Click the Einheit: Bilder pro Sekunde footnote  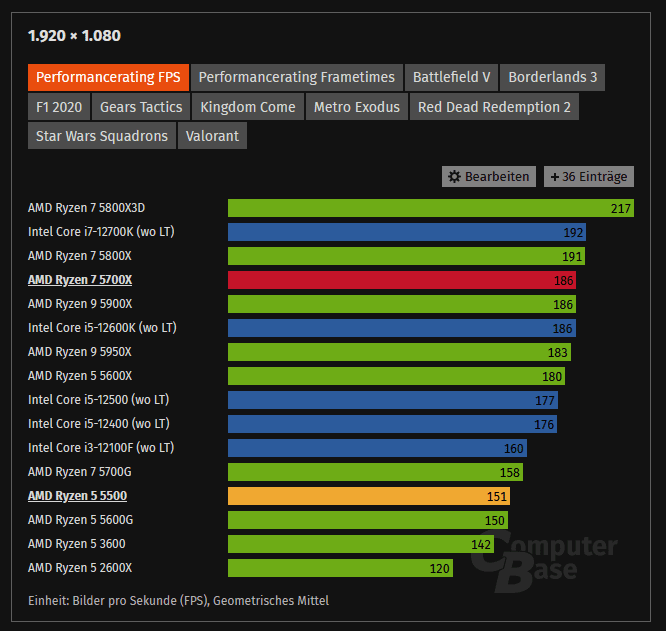178,601
